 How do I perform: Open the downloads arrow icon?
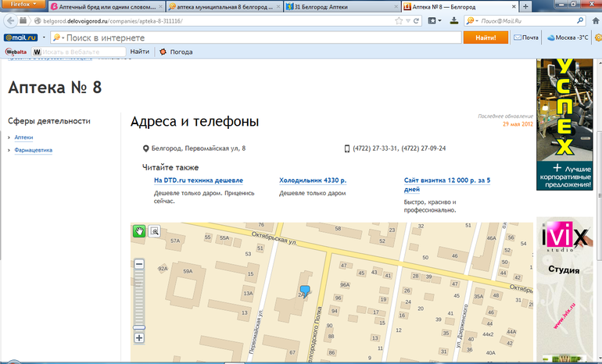(454, 21)
